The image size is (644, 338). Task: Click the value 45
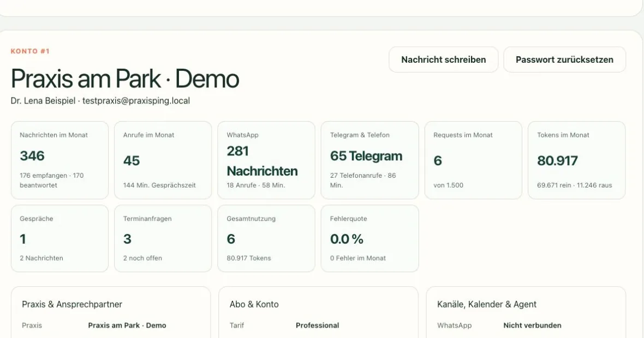[132, 160]
